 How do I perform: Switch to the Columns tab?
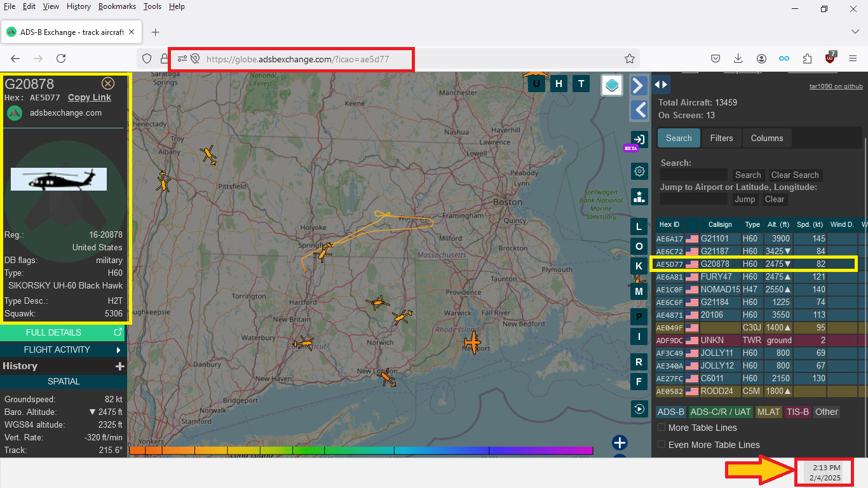[767, 138]
